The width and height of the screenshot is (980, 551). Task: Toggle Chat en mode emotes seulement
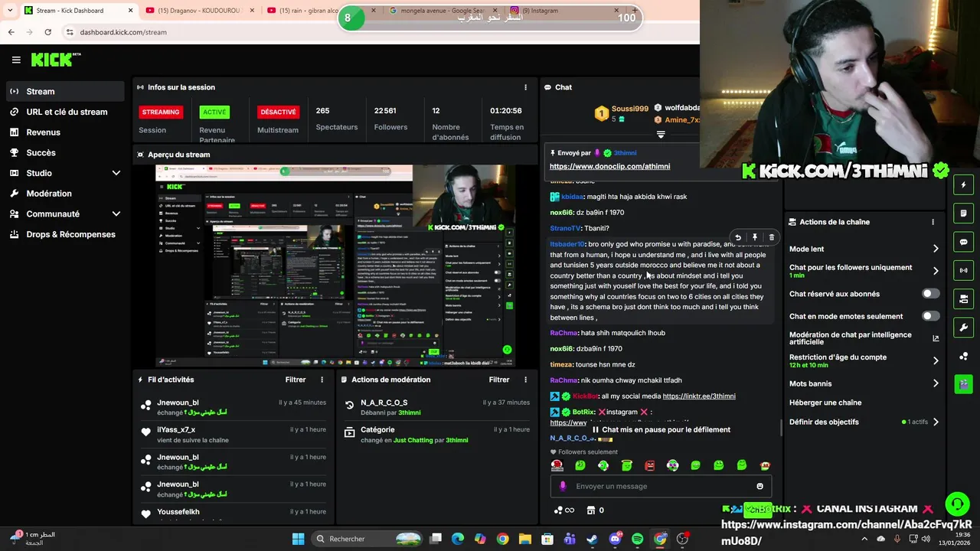click(930, 316)
